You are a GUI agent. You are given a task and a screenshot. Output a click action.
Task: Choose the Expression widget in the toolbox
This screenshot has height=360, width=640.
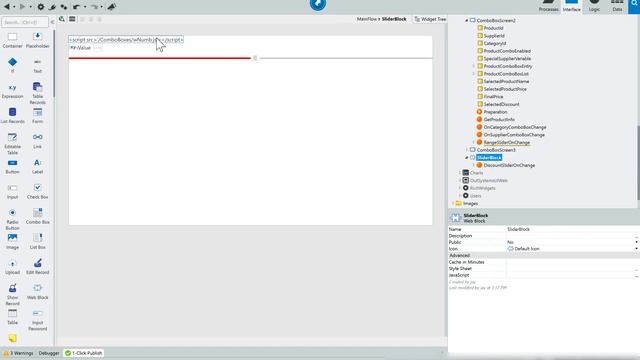click(x=12, y=91)
